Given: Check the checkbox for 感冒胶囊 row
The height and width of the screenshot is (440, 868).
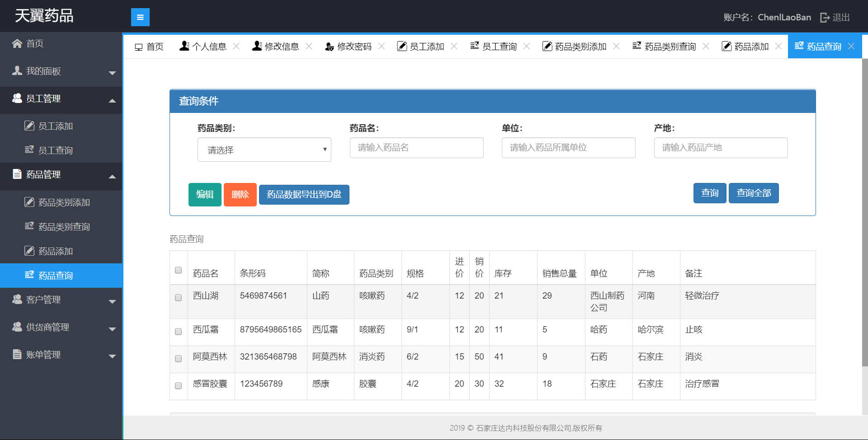Looking at the screenshot, I should (x=178, y=386).
